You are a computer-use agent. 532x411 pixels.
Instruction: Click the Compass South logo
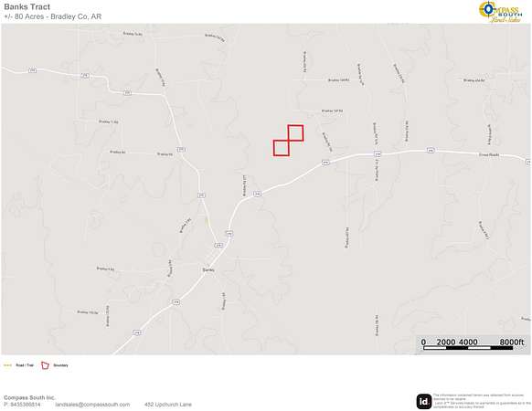tap(500, 11)
